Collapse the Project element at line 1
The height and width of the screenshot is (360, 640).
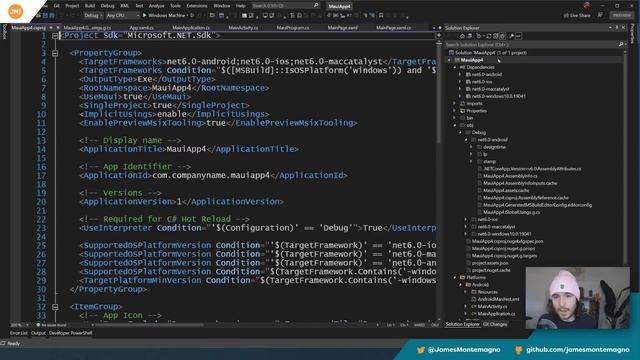(x=55, y=36)
